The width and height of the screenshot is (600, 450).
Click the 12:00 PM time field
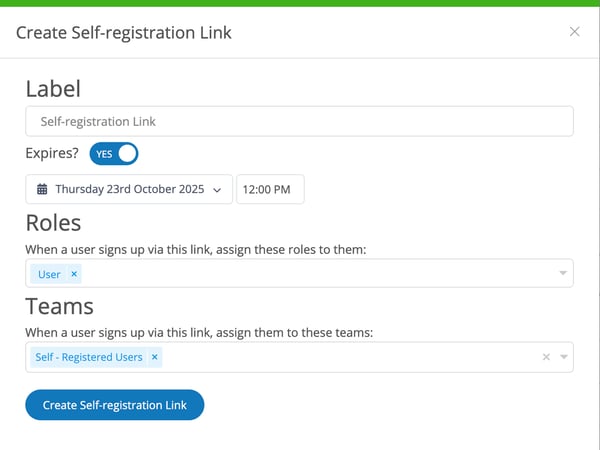[x=270, y=189]
